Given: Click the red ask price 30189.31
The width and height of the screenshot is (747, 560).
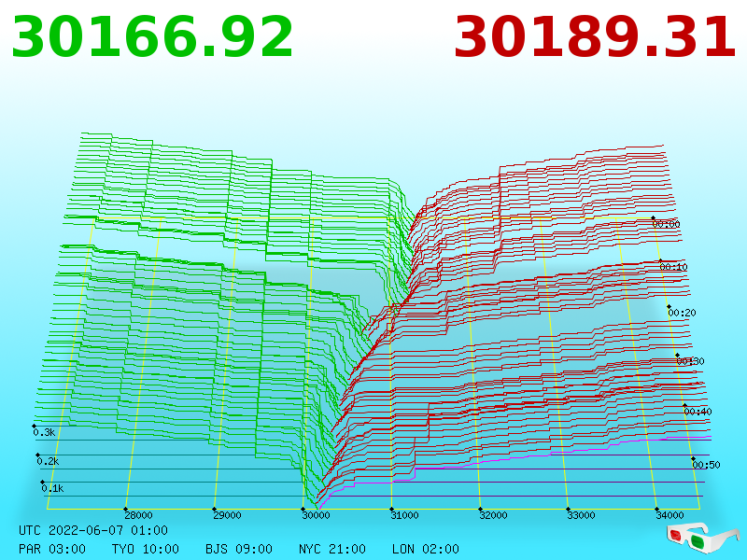Looking at the screenshot, I should pos(595,37).
